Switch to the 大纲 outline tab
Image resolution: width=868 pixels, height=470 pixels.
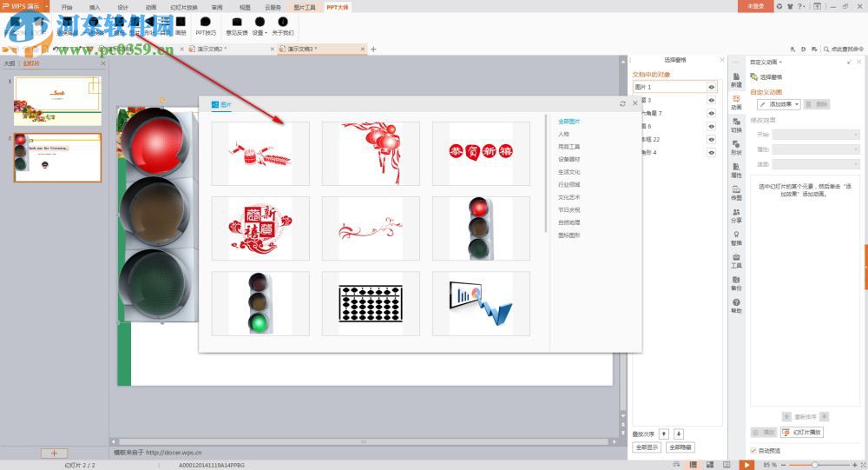pyautogui.click(x=10, y=63)
